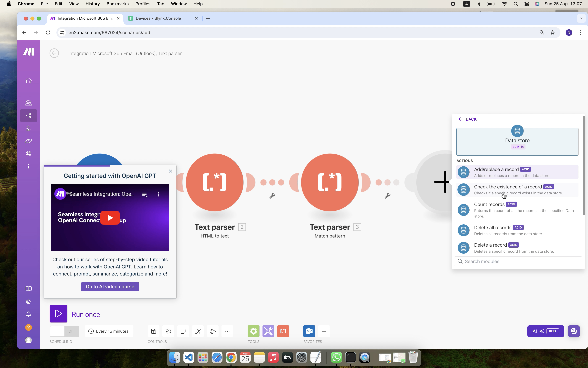Open the rocket What's new icon
This screenshot has width=588, height=368.
(29, 301)
